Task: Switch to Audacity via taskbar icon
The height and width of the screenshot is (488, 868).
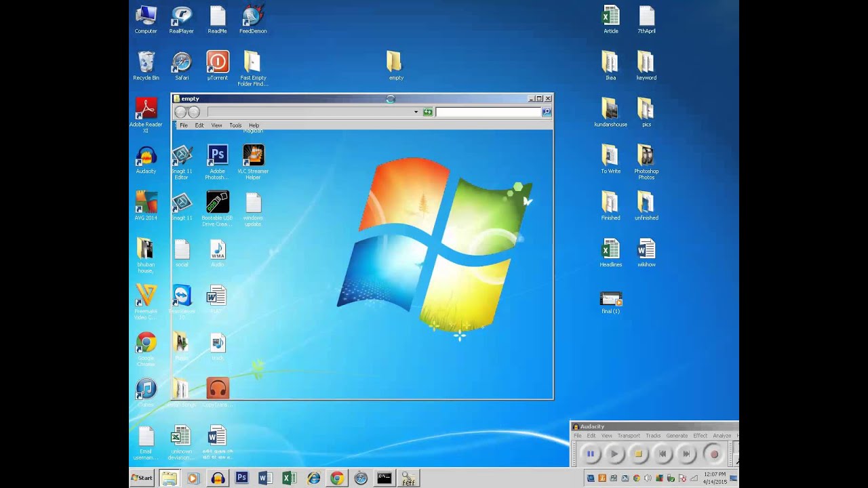Action: click(218, 478)
